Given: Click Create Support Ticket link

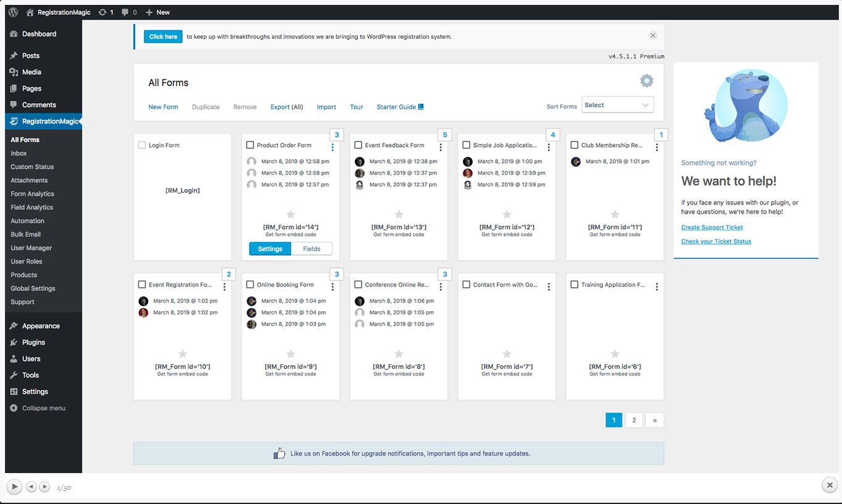Looking at the screenshot, I should (x=712, y=227).
